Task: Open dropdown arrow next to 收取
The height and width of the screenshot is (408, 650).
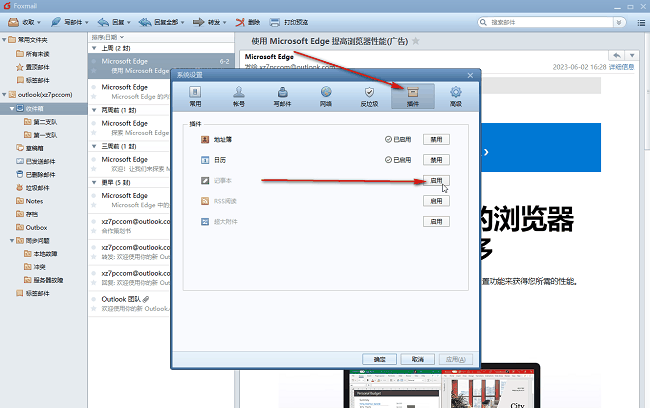Action: coord(39,22)
